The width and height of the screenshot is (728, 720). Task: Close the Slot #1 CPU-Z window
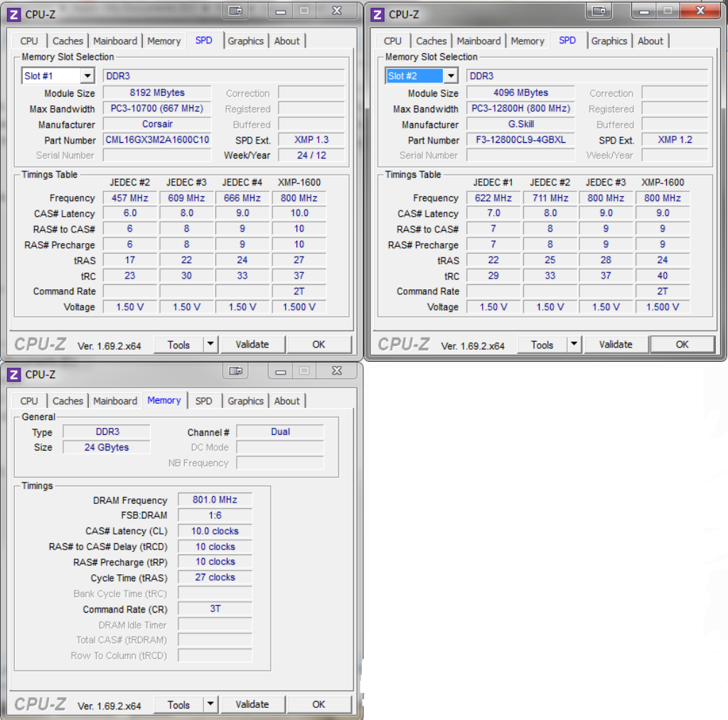(337, 11)
